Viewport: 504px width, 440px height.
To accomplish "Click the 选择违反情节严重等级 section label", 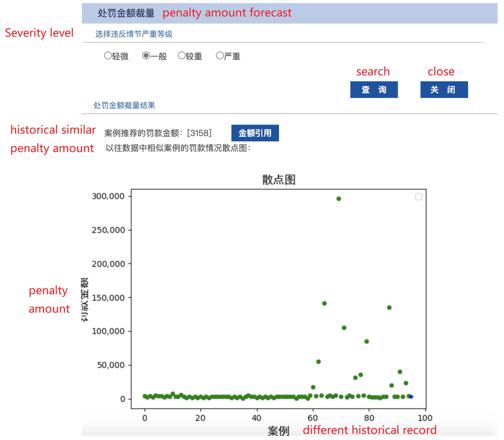I will (134, 34).
